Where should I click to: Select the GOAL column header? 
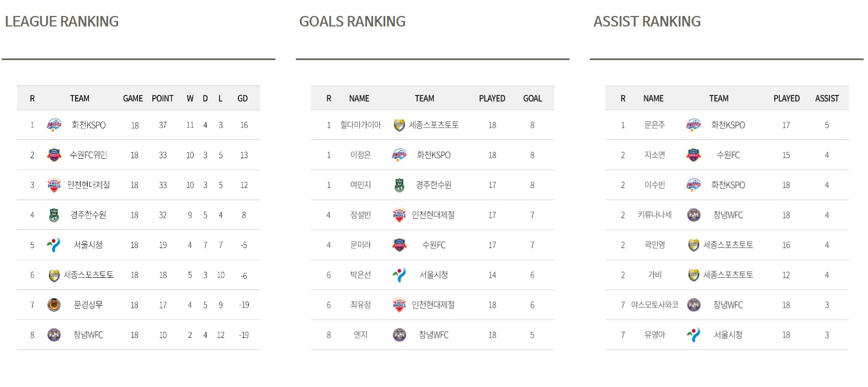click(532, 98)
